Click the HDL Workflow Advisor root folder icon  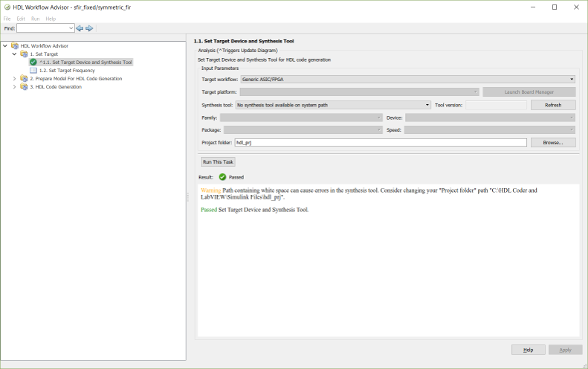click(x=15, y=46)
